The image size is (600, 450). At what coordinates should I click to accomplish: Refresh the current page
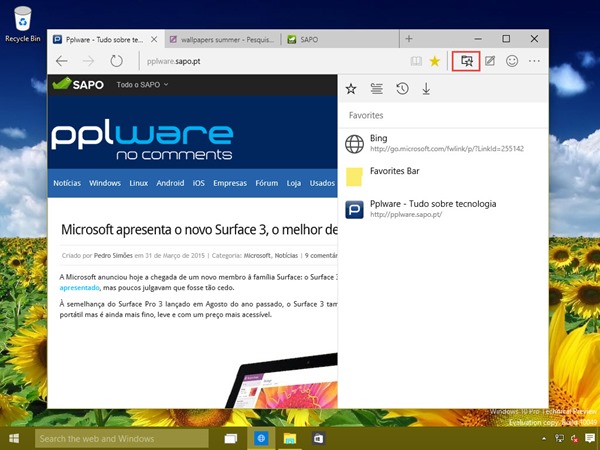[116, 61]
